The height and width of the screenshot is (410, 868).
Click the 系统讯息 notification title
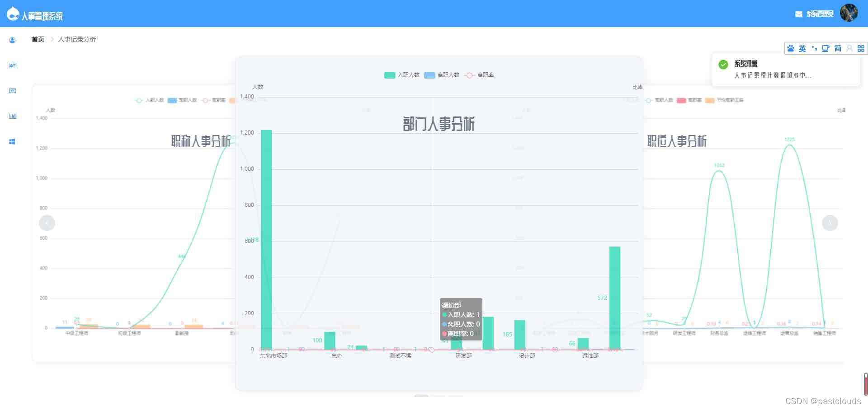746,64
